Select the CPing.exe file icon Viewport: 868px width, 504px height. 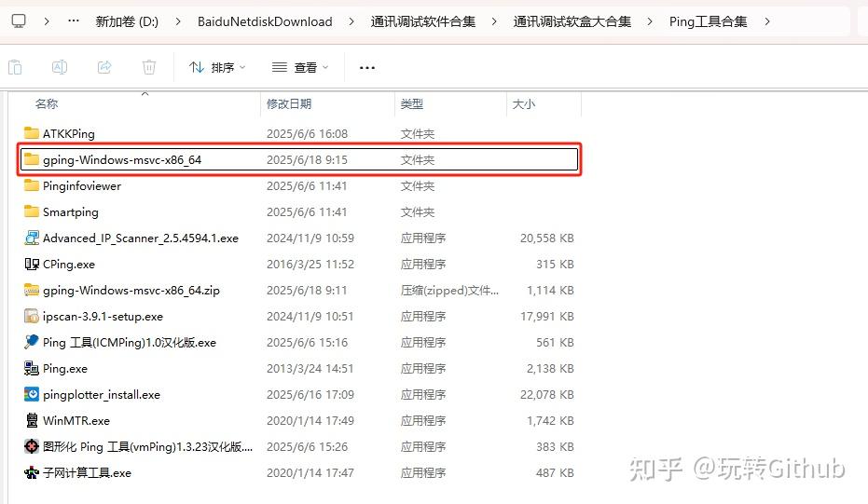pyautogui.click(x=32, y=264)
